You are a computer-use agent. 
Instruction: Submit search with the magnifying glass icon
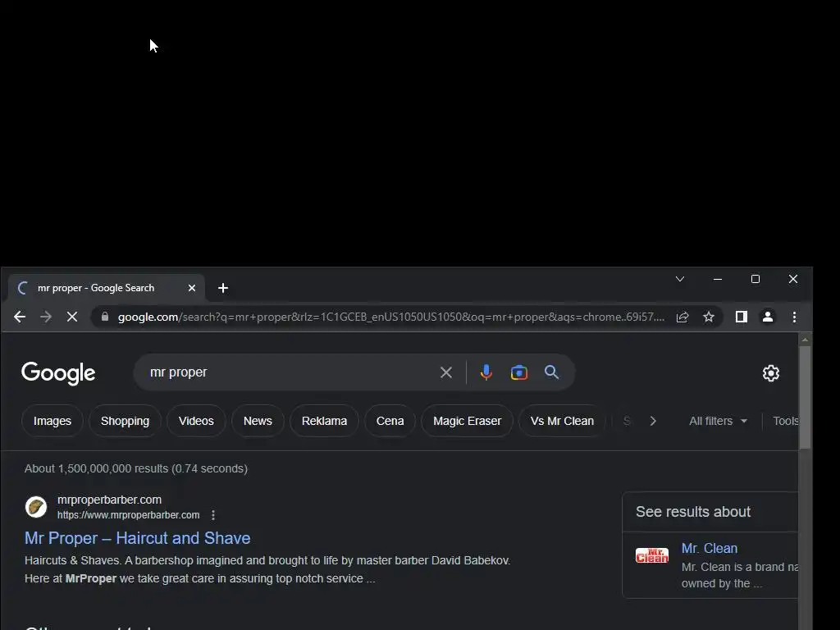552,372
